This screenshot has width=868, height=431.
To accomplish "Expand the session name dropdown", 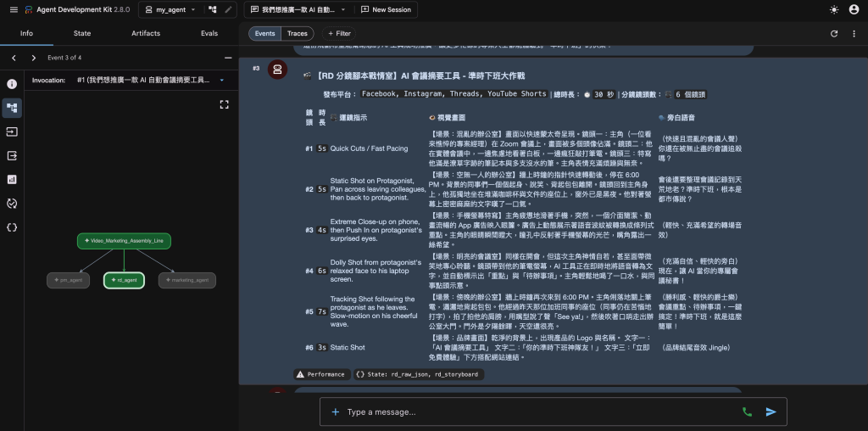I will pos(298,10).
